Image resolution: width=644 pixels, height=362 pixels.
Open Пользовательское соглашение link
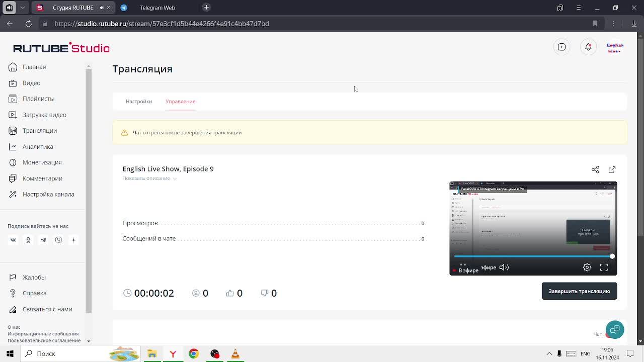pyautogui.click(x=44, y=340)
